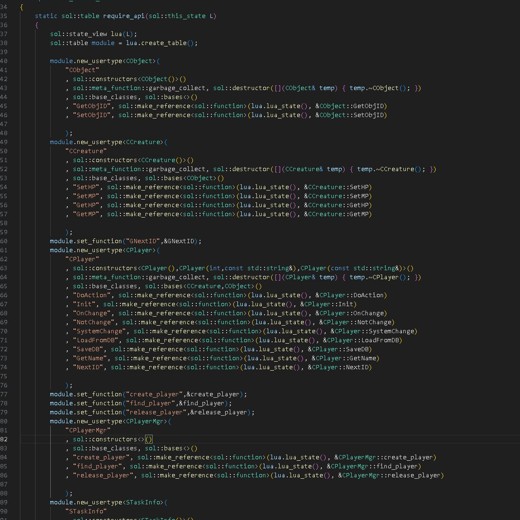Click line number 82 in the gutter
520x520 pixels.
(4, 439)
